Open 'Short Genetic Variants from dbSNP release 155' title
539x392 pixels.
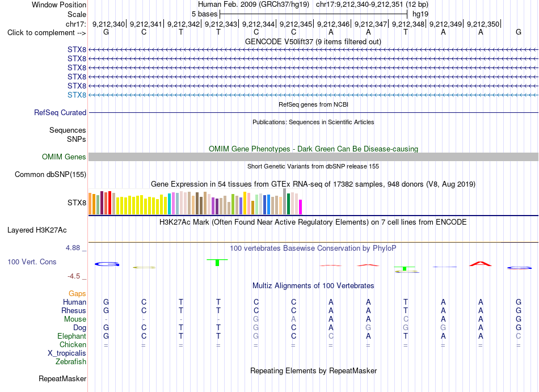(313, 166)
